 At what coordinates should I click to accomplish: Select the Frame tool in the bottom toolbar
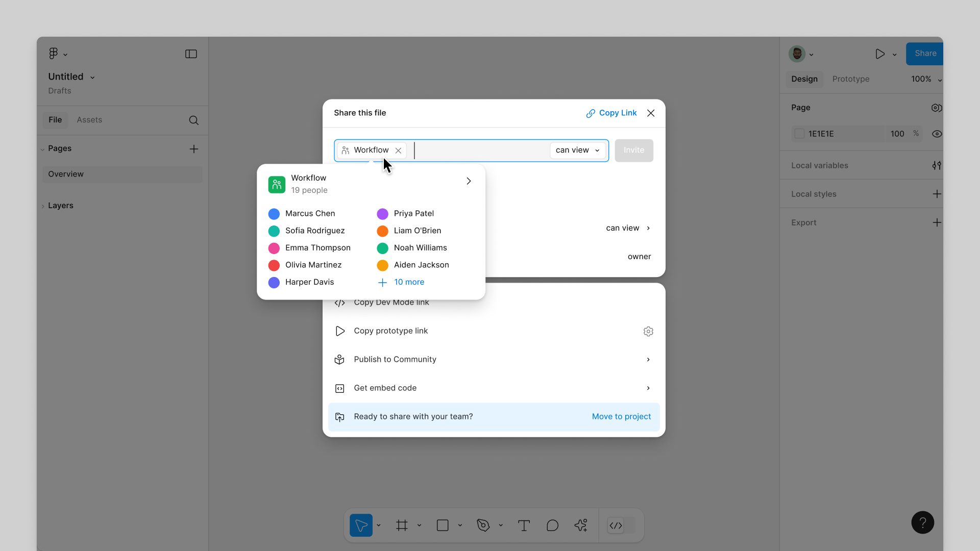click(x=401, y=525)
